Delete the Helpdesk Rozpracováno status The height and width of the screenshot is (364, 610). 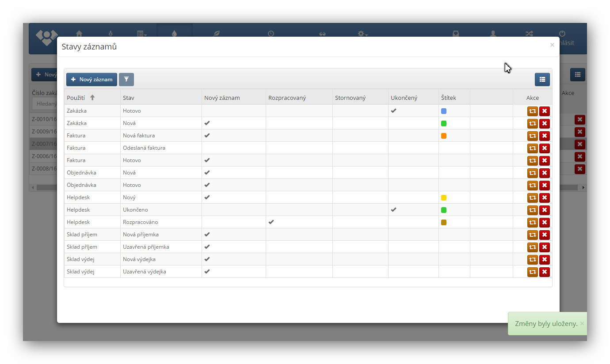(x=545, y=223)
